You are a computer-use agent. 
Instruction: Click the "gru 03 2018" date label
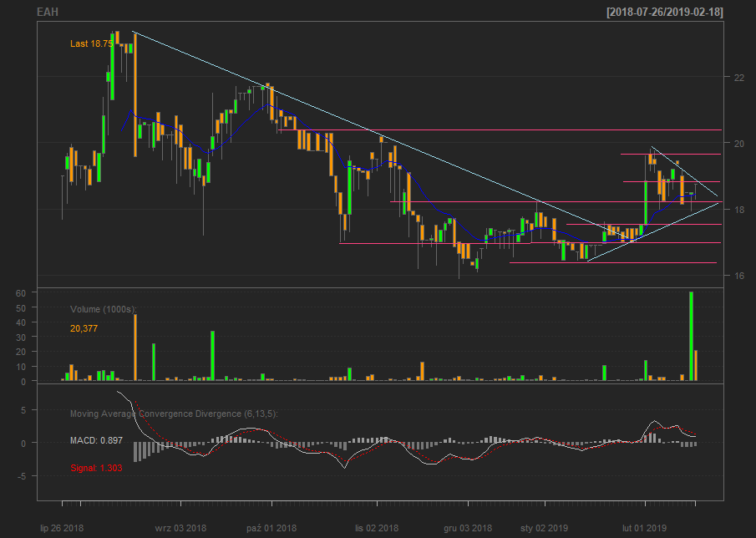[x=468, y=528]
